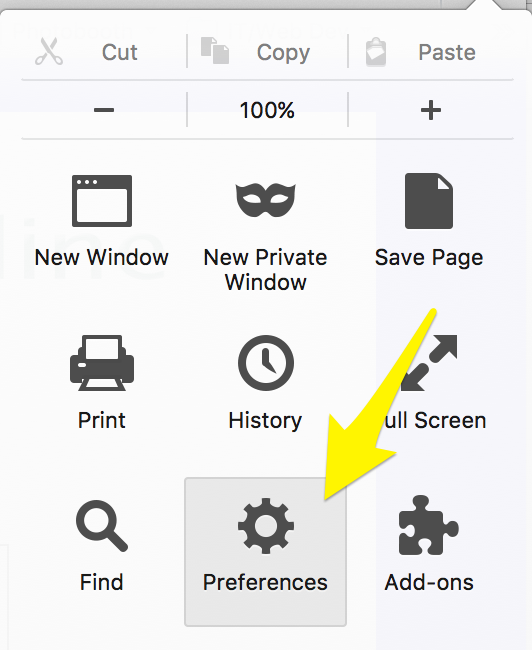Click the History text label
Viewport: 532px width, 650px height.
tap(265, 420)
